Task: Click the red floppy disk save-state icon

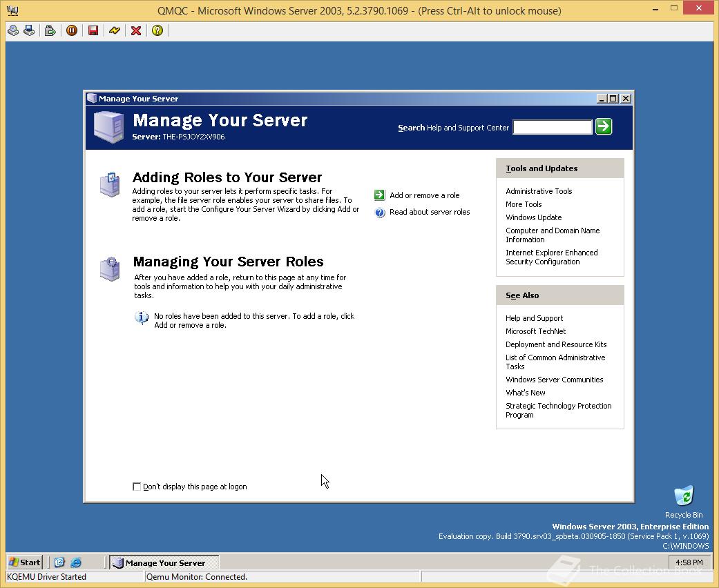Action: point(93,30)
